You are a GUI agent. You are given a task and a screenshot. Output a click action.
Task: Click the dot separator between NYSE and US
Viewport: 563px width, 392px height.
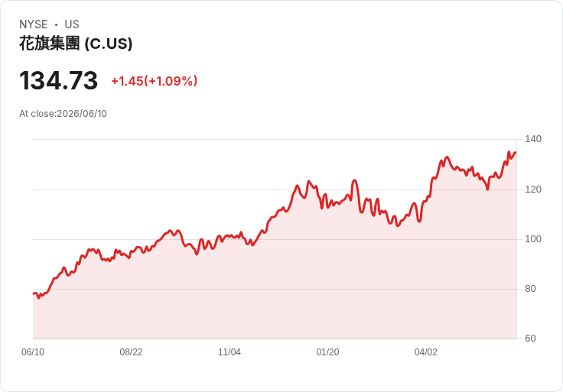pyautogui.click(x=57, y=24)
